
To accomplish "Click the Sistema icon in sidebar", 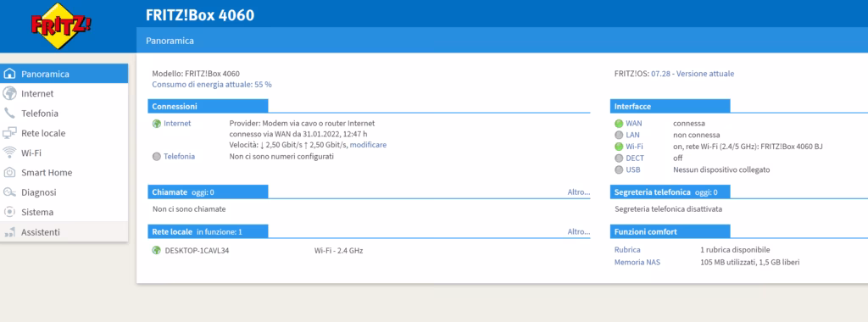I will (x=9, y=212).
